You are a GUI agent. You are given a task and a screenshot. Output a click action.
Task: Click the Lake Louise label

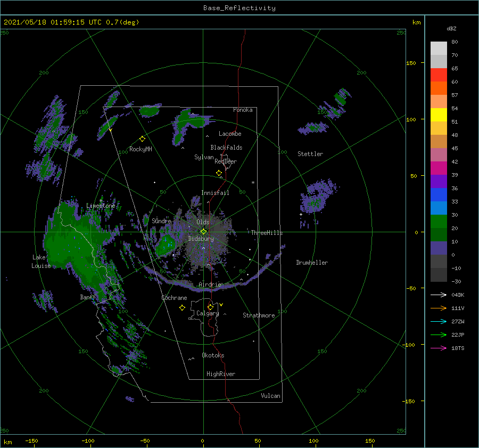coord(41,262)
